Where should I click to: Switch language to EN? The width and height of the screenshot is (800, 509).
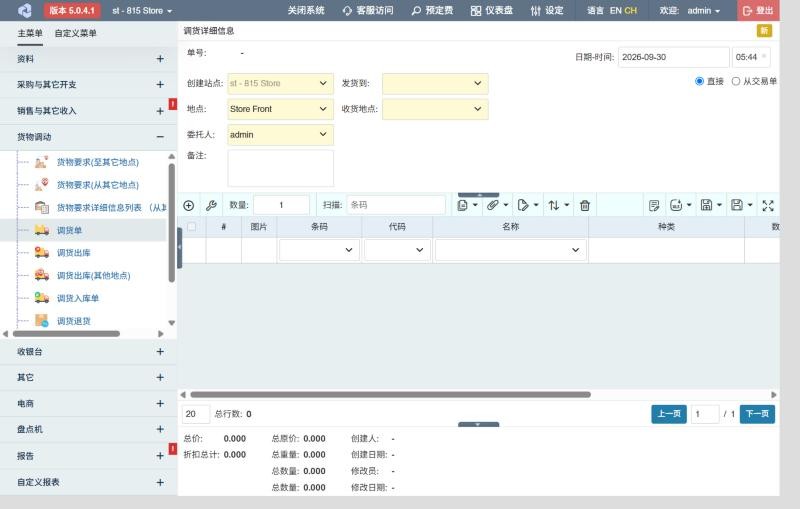pos(615,10)
